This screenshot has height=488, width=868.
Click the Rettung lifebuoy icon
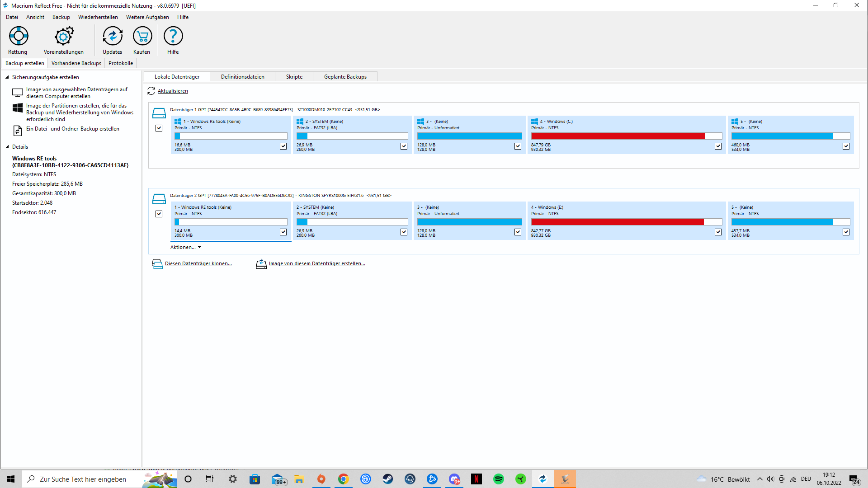[x=19, y=36]
